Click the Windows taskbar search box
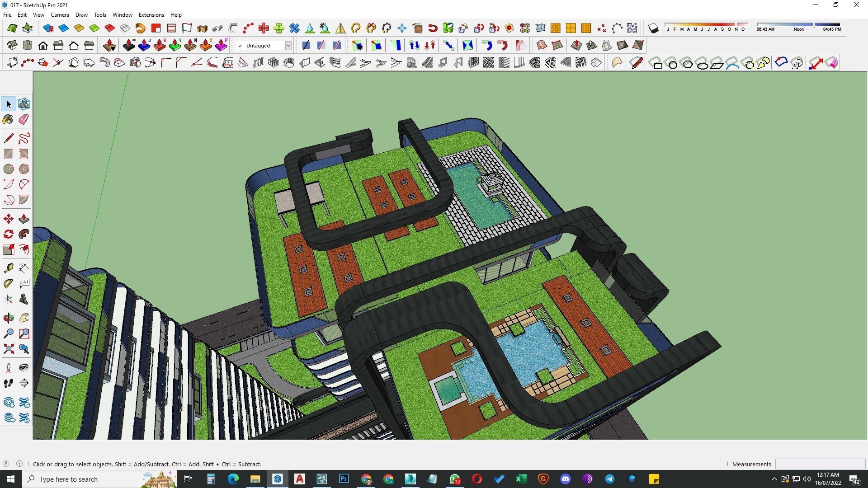 point(99,479)
